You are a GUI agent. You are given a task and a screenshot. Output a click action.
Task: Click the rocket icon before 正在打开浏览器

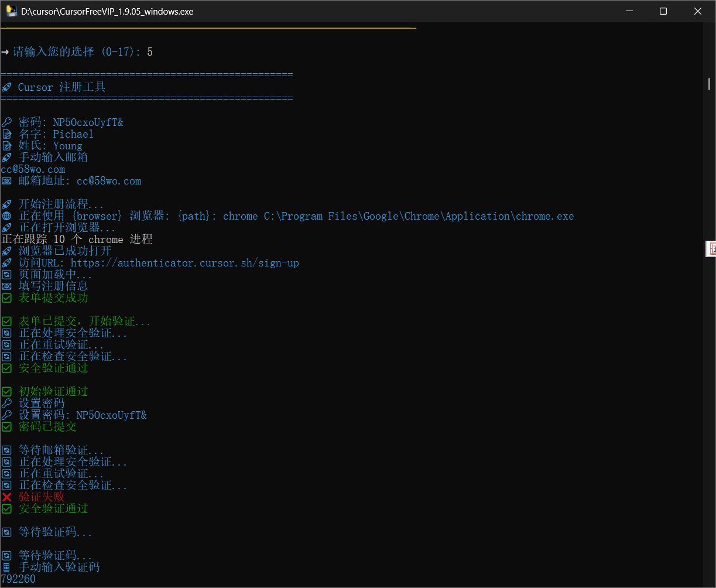6,228
